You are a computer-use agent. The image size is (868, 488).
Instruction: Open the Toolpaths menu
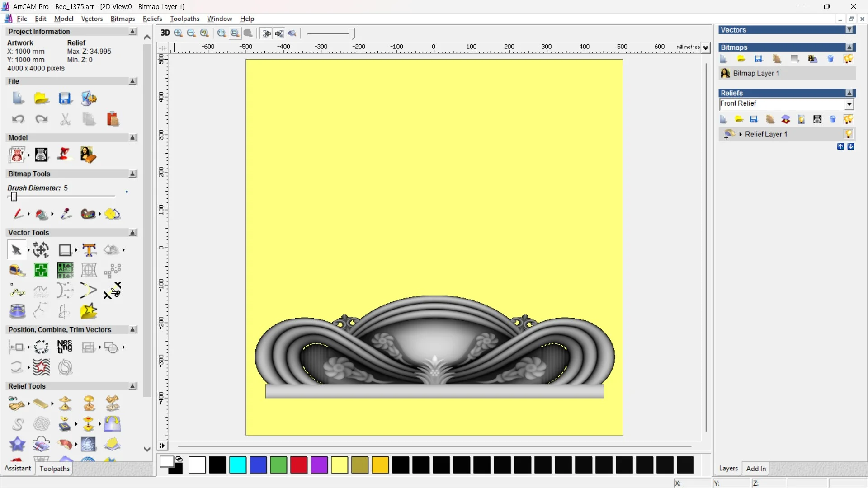(x=184, y=19)
